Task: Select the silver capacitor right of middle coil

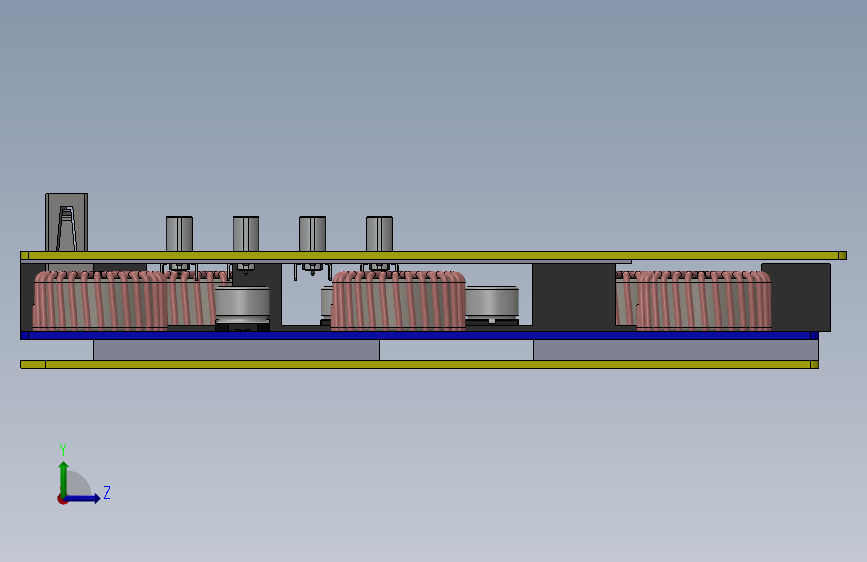Action: coord(492,303)
